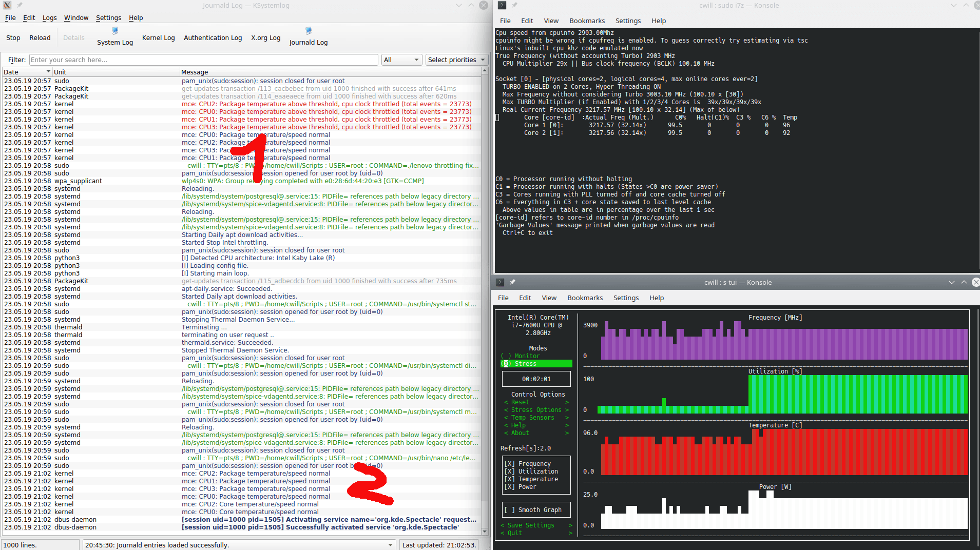Pin the i7z Konsole window
Viewport: 980px width, 550px height.
[514, 5]
